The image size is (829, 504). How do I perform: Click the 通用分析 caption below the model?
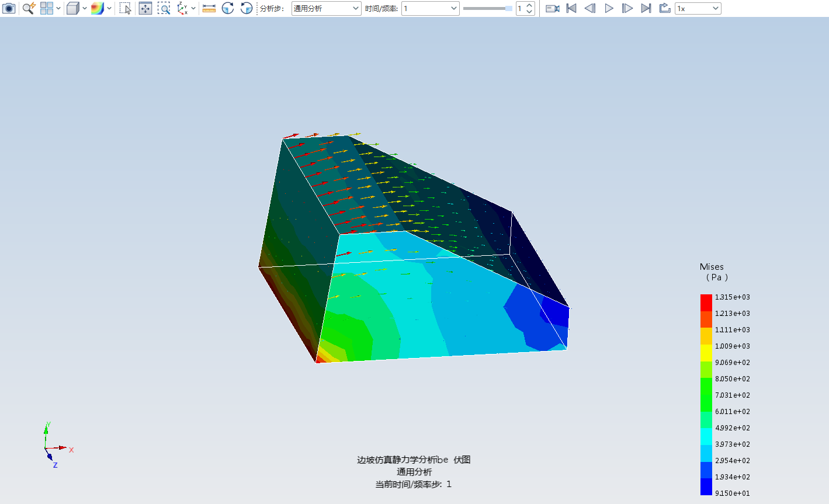click(x=414, y=472)
